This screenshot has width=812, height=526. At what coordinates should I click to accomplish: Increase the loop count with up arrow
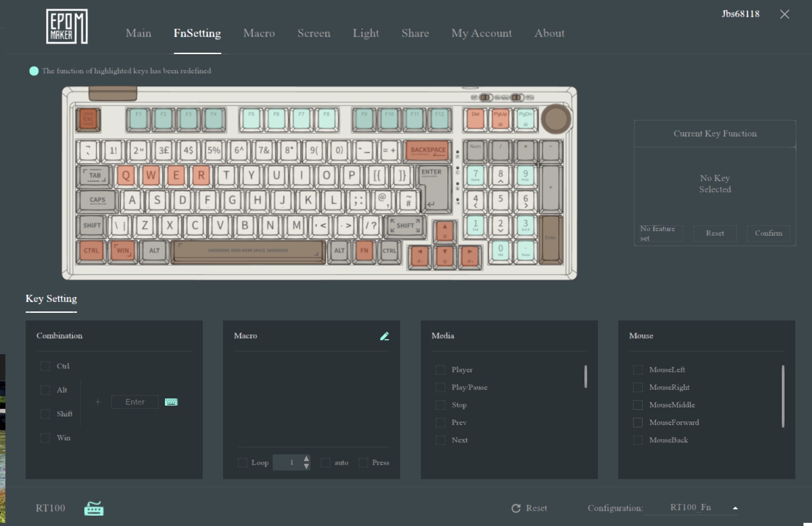click(306, 459)
